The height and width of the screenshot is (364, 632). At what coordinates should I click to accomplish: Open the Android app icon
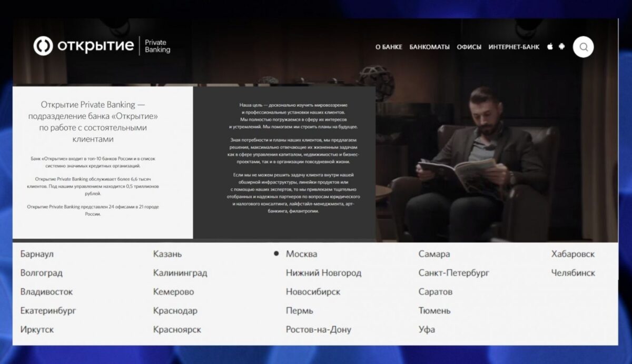(562, 46)
